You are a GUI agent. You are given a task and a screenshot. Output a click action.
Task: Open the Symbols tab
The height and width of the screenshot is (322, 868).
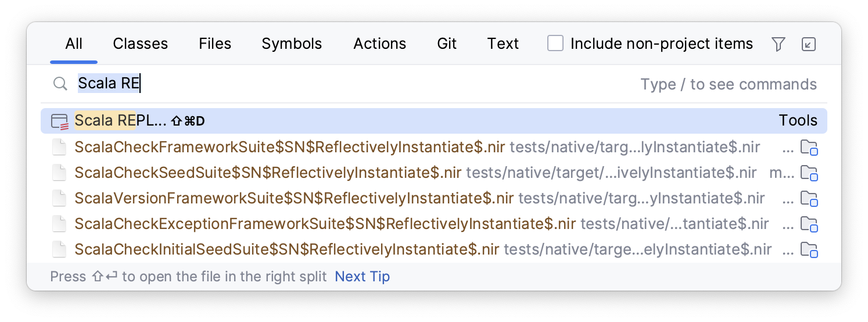coord(292,44)
